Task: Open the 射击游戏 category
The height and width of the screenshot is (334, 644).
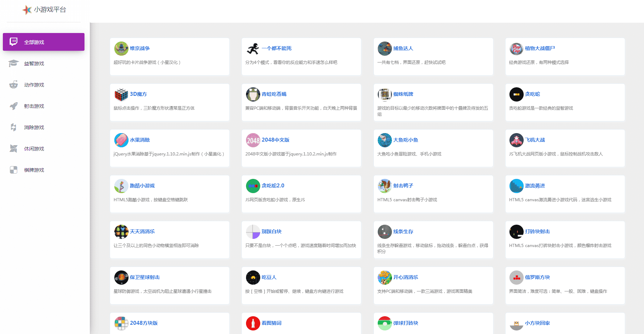Action: coord(44,106)
